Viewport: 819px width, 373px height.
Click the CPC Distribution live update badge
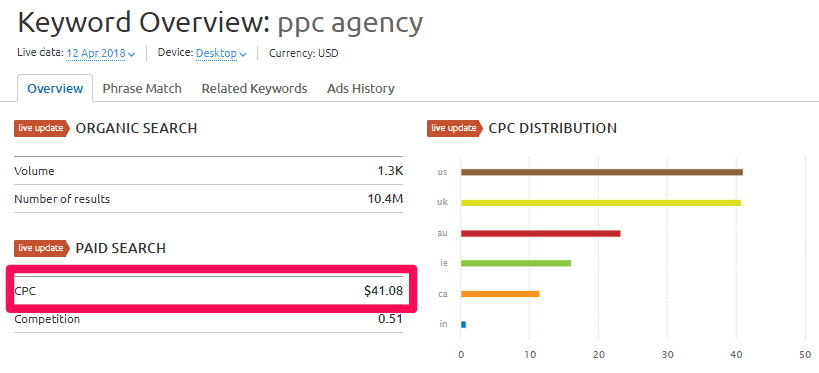[x=455, y=128]
